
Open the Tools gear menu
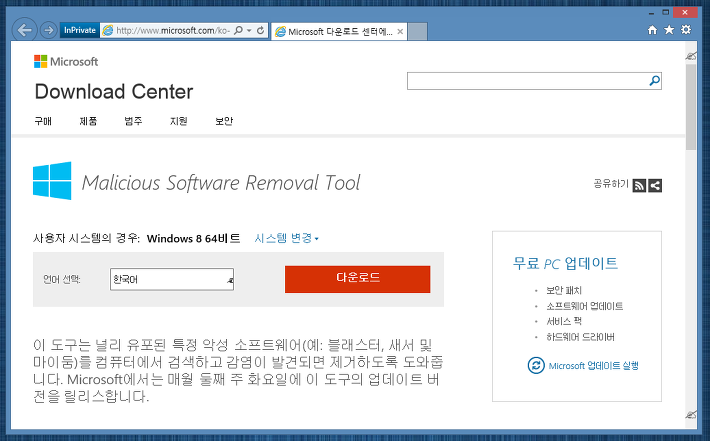click(686, 30)
